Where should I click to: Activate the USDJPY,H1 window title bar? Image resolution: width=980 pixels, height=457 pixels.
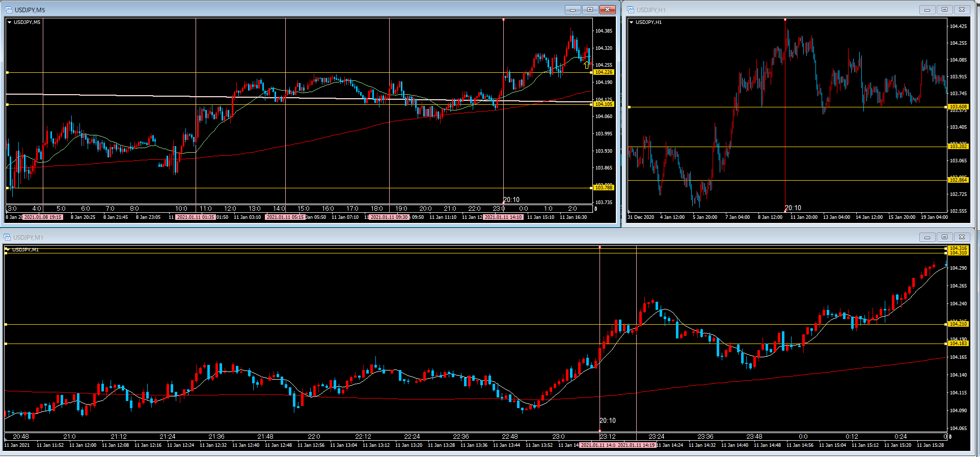[x=764, y=10]
